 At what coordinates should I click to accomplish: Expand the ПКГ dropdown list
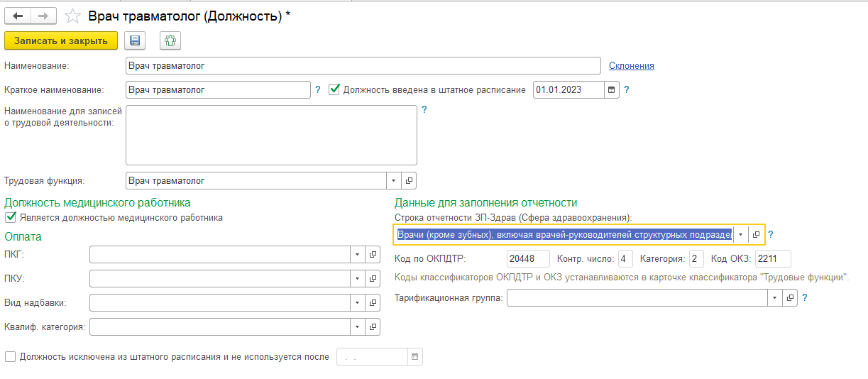pos(358,254)
